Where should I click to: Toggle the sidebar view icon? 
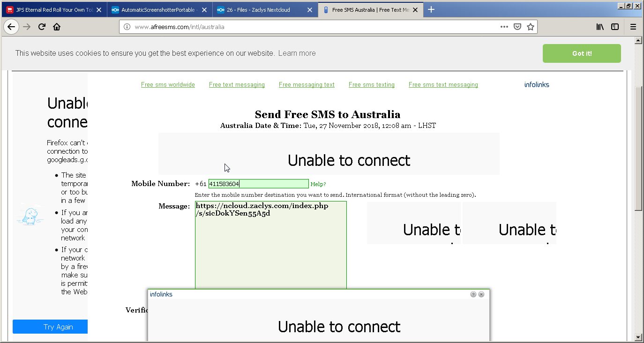click(615, 27)
